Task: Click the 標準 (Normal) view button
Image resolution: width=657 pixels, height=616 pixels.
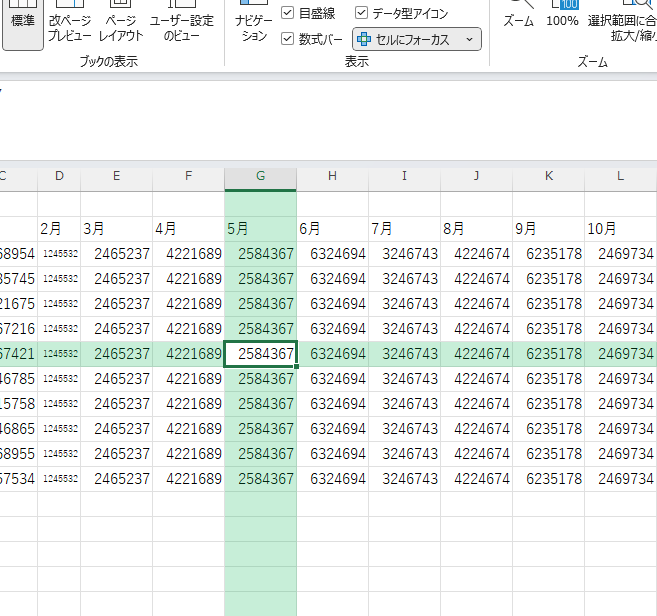Action: (x=21, y=22)
